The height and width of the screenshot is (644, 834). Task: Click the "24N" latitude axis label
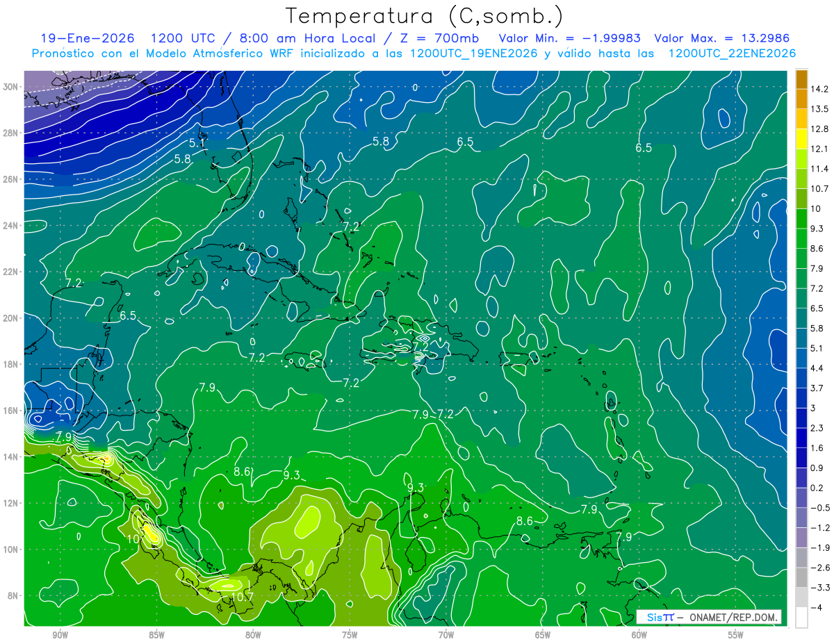[12, 226]
